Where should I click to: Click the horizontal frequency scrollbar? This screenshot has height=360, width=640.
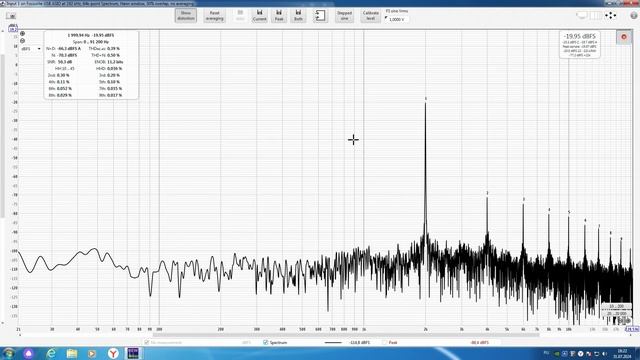[x=346, y=335]
